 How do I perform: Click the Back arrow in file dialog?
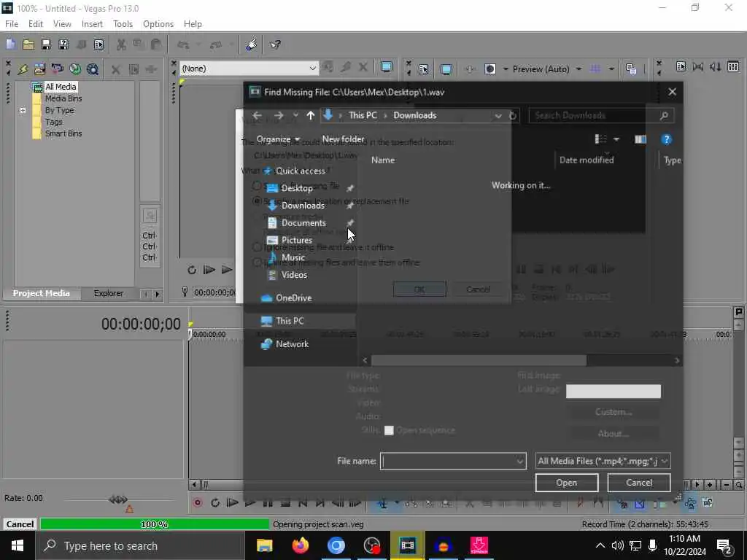(x=257, y=116)
